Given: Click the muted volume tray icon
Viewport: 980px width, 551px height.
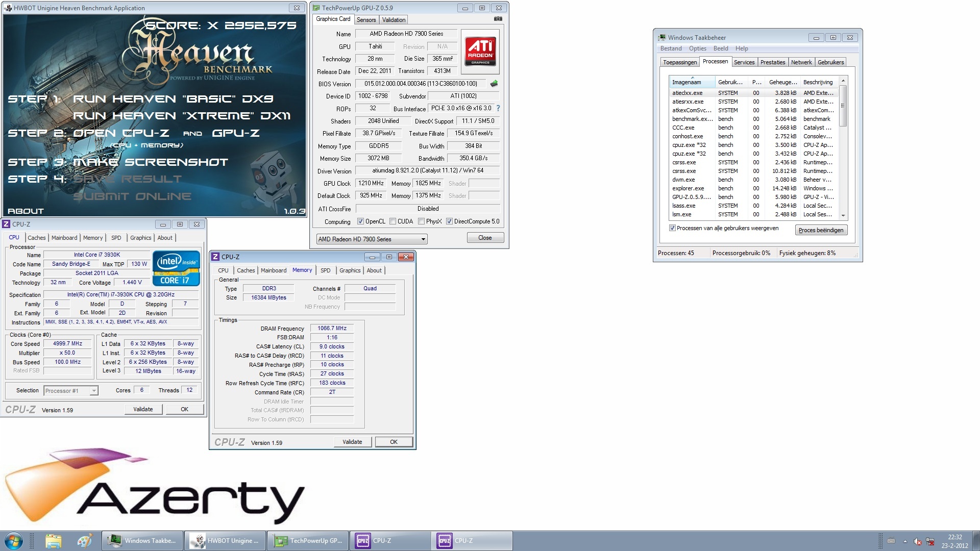Looking at the screenshot, I should [x=917, y=541].
